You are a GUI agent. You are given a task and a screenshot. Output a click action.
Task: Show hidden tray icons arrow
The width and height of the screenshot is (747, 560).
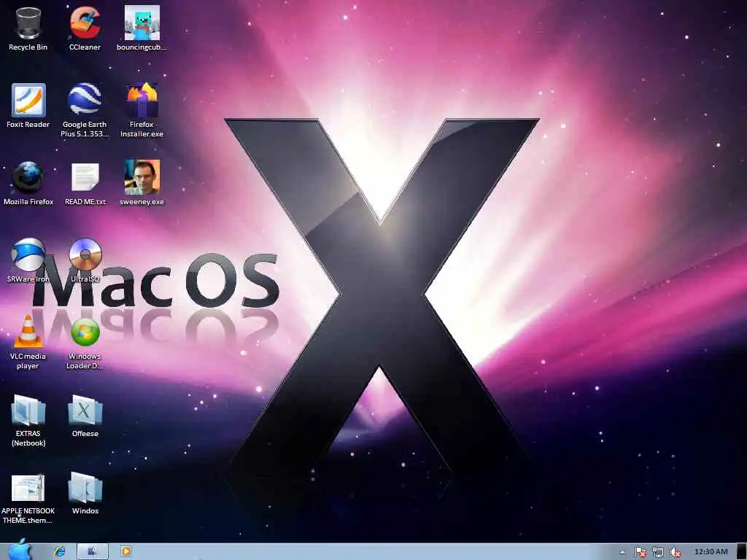point(622,552)
